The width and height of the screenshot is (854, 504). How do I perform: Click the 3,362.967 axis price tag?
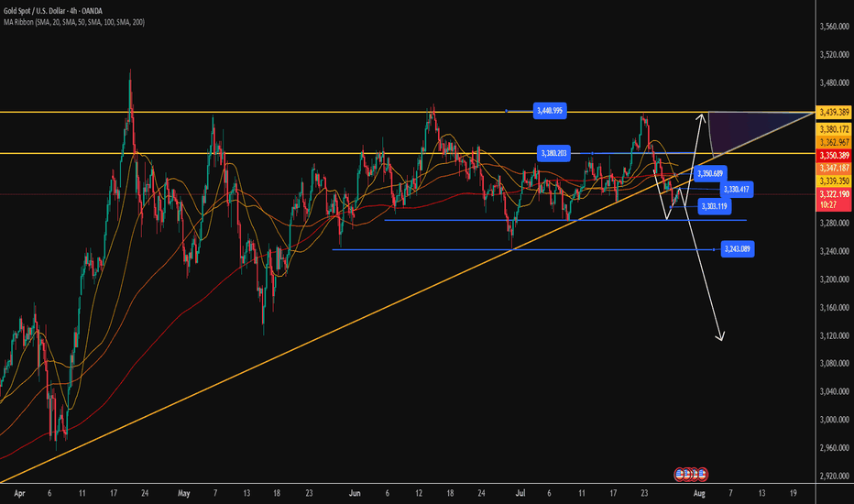pyautogui.click(x=834, y=142)
